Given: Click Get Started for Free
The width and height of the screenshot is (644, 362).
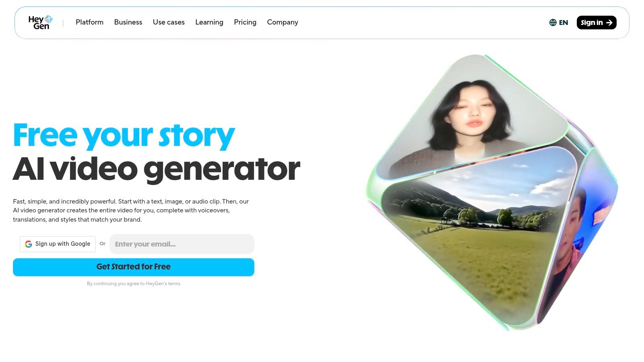Looking at the screenshot, I should coord(134,267).
